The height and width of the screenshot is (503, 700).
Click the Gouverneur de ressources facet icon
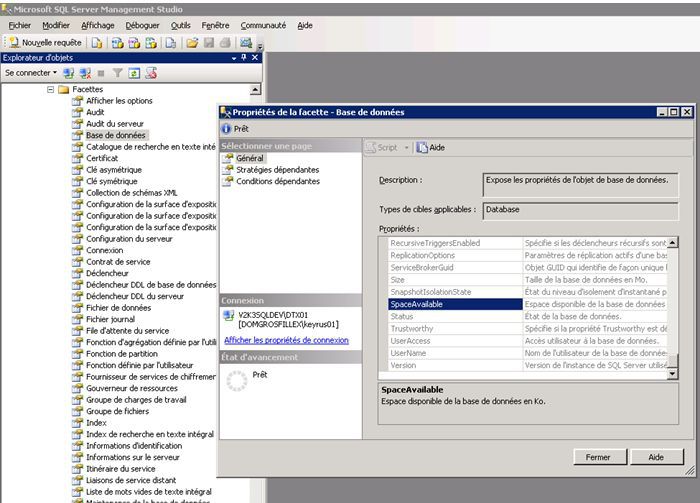click(78, 388)
